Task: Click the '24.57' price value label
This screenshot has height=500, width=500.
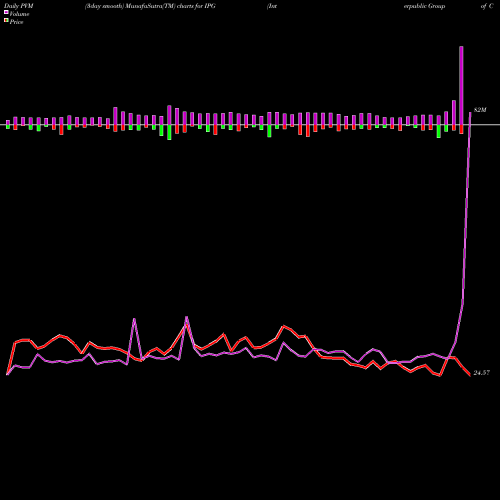Action: (482, 373)
